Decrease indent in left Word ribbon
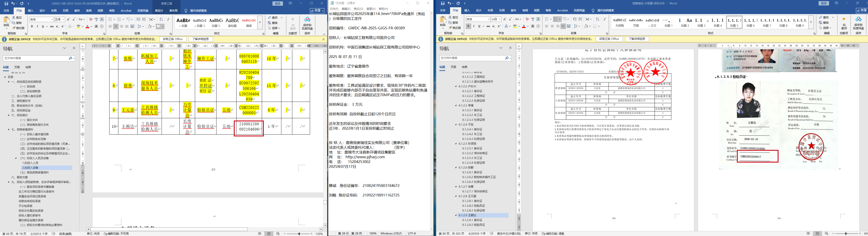The width and height of the screenshot is (868, 236). point(138,20)
